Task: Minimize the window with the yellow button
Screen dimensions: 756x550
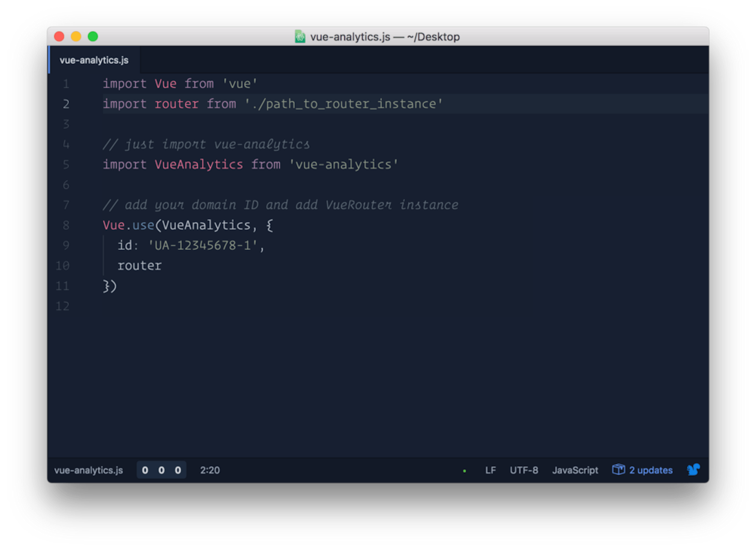Action: tap(76, 36)
